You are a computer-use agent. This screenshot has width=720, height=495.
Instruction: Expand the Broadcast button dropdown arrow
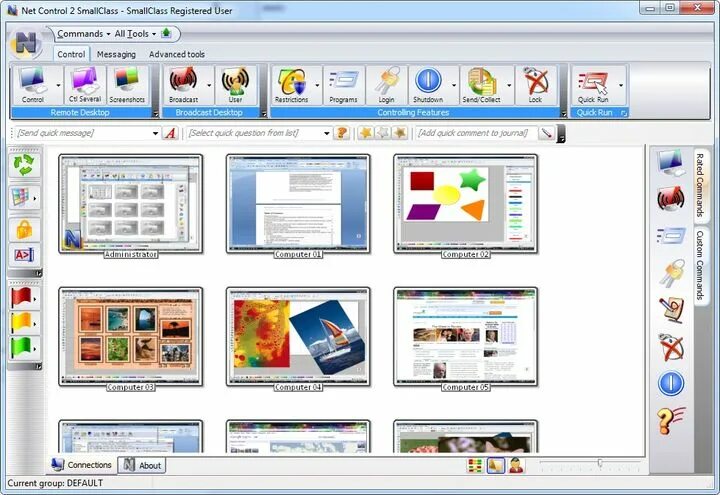click(x=209, y=85)
